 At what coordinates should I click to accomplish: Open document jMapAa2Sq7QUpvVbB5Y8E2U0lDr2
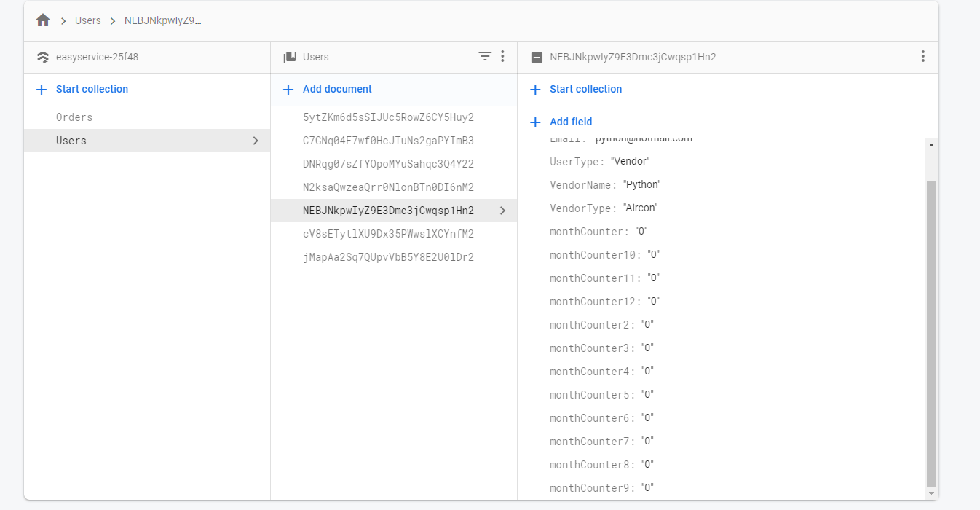coord(388,257)
